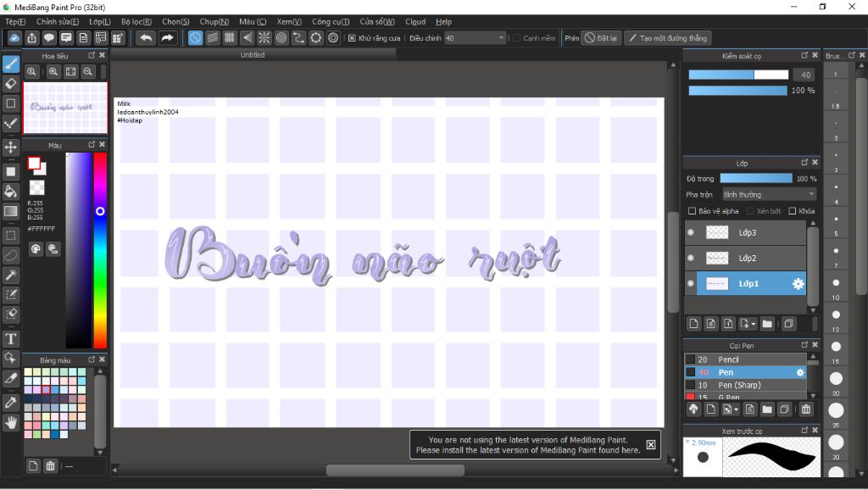868x490 pixels.
Task: Open the Pha trộn blend mode dropdown
Action: pos(768,195)
